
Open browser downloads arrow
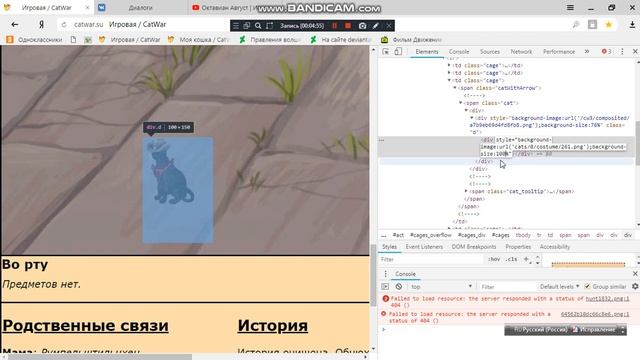pyautogui.click(x=632, y=24)
